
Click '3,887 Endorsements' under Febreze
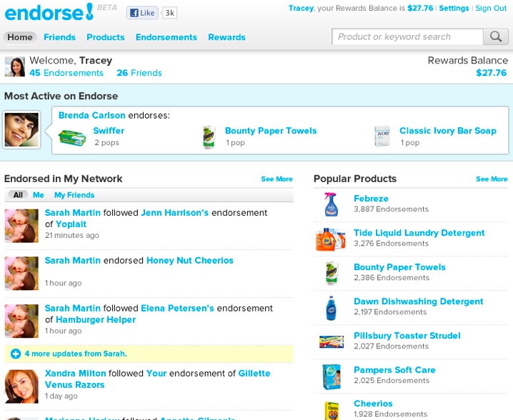[x=391, y=209]
